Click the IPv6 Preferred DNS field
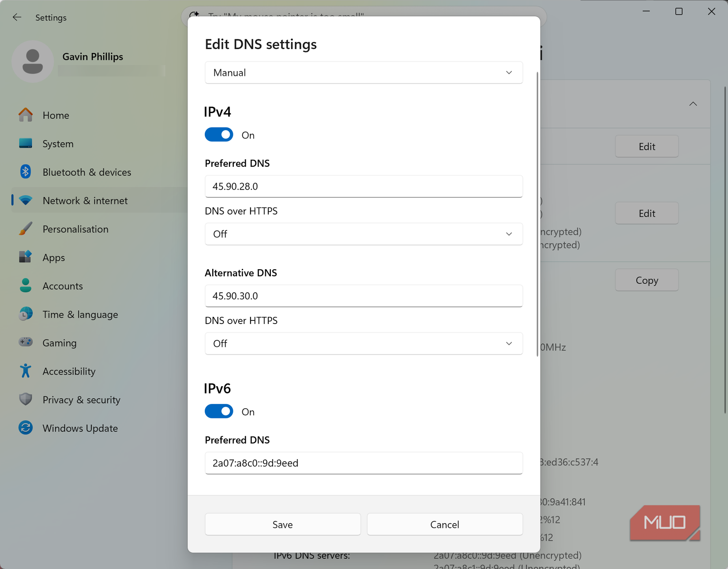The height and width of the screenshot is (569, 728). (x=364, y=463)
